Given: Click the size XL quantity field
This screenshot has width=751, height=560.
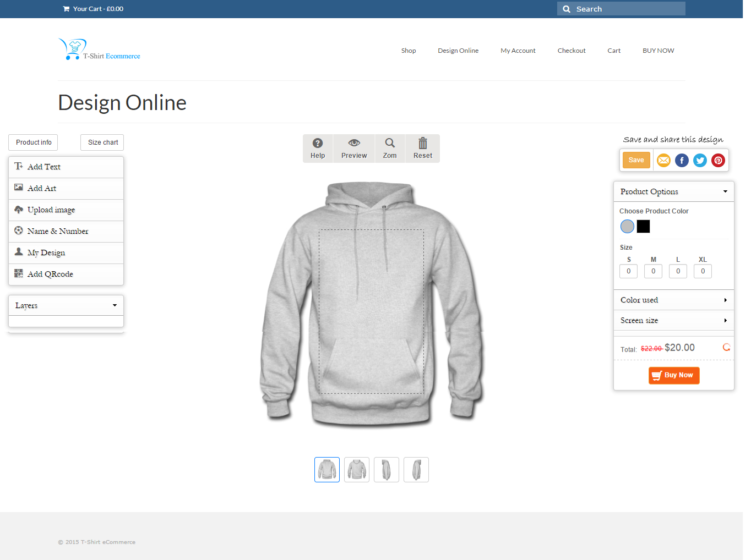Looking at the screenshot, I should (x=703, y=271).
